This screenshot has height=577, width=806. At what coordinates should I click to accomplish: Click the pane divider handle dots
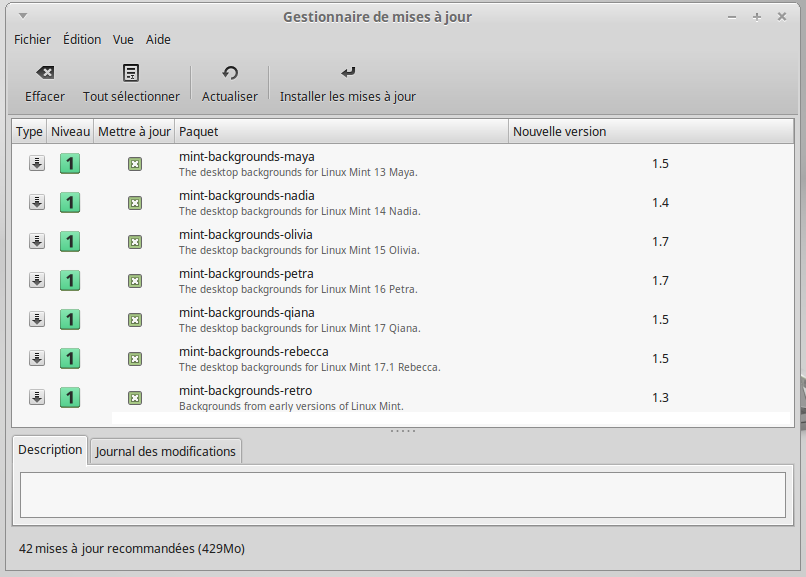(403, 431)
